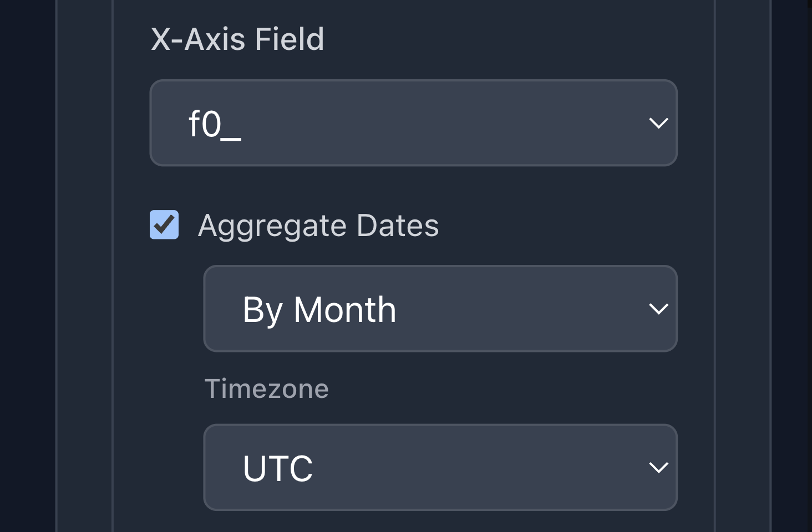Click the chevron arrow beside UTC

tap(658, 468)
